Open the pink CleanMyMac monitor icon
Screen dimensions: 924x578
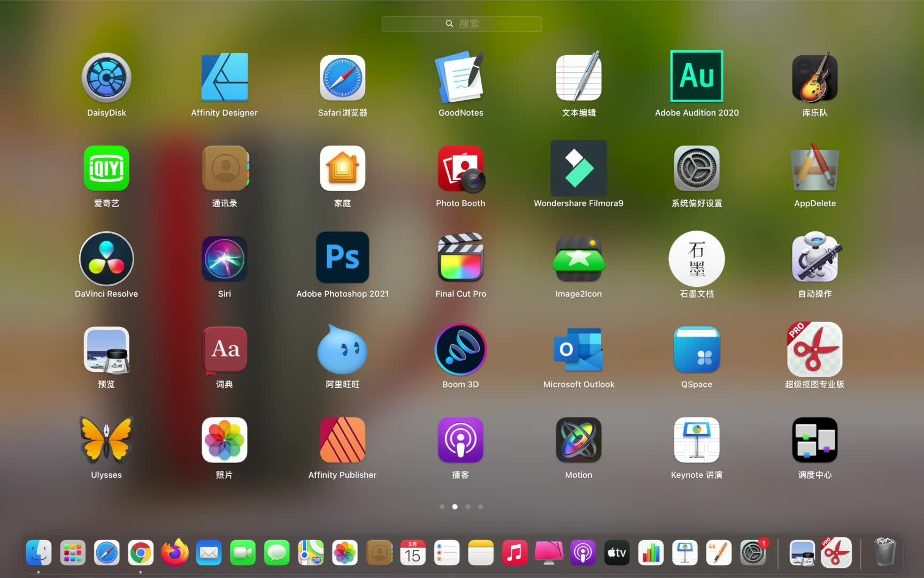coord(549,552)
